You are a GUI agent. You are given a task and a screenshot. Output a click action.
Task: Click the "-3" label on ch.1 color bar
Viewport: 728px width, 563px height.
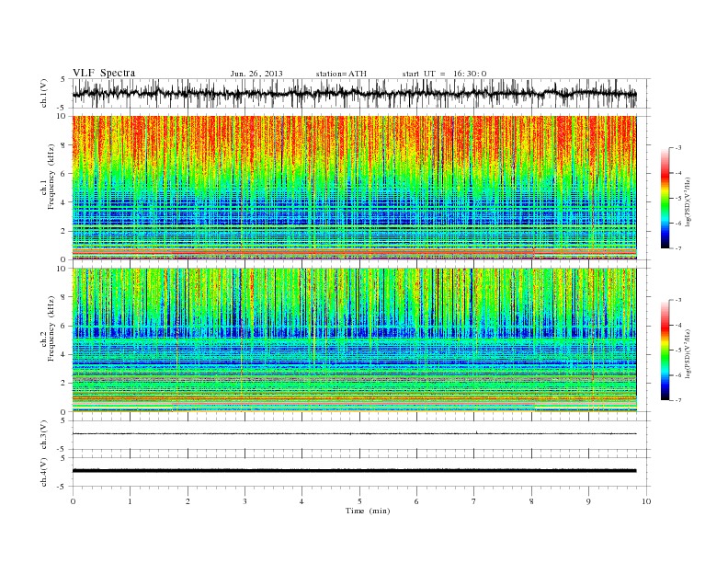(678, 148)
